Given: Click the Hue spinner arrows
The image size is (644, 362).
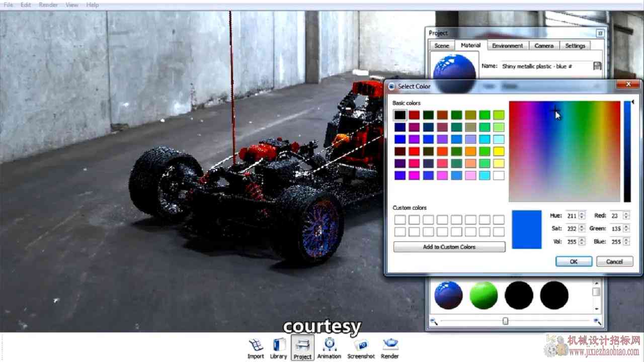Looking at the screenshot, I should click(x=582, y=216).
